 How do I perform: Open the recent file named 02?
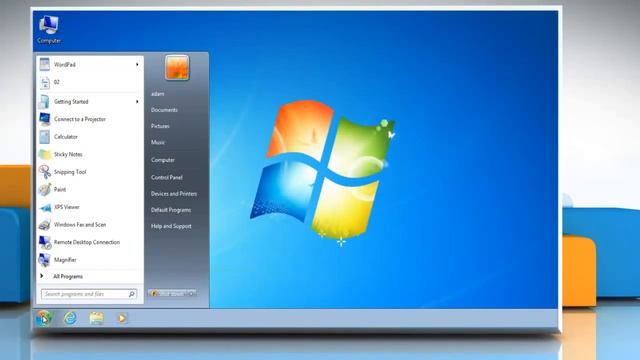click(90, 82)
